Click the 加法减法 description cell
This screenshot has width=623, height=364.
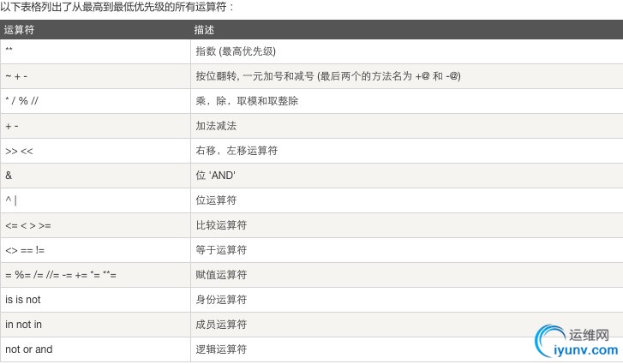216,126
